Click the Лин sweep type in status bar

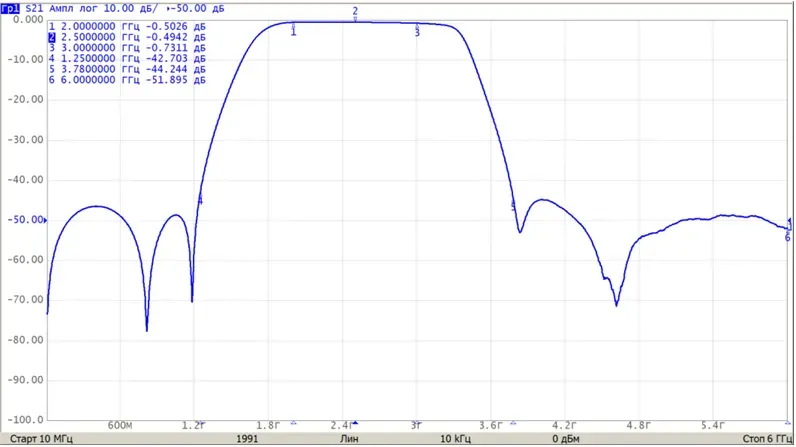coord(349,439)
